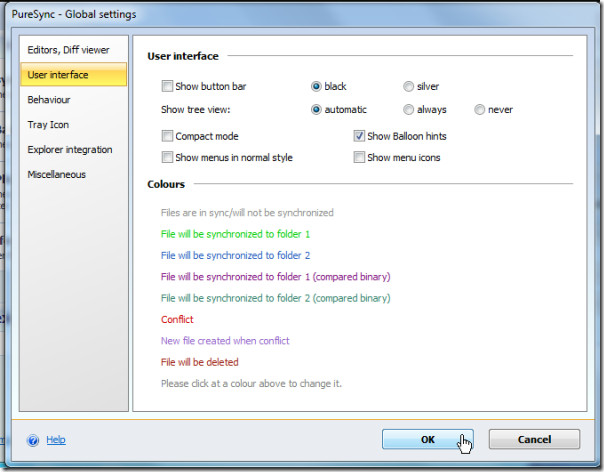Click the 'Show tree view:' label

click(195, 109)
